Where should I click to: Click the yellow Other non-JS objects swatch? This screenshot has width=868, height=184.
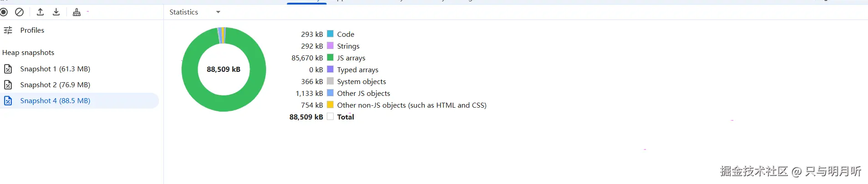[x=330, y=105]
